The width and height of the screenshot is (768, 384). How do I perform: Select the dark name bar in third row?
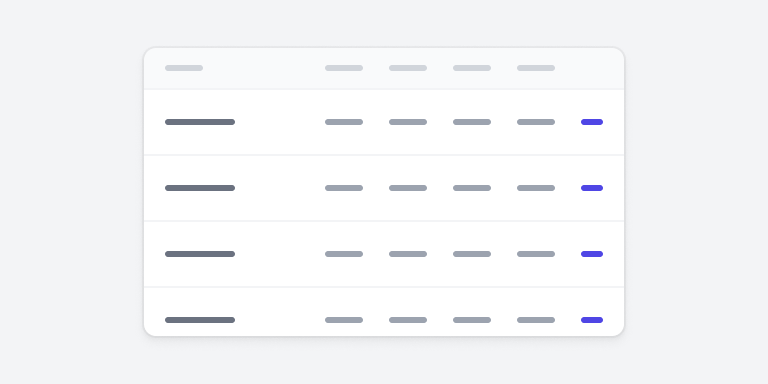200,254
